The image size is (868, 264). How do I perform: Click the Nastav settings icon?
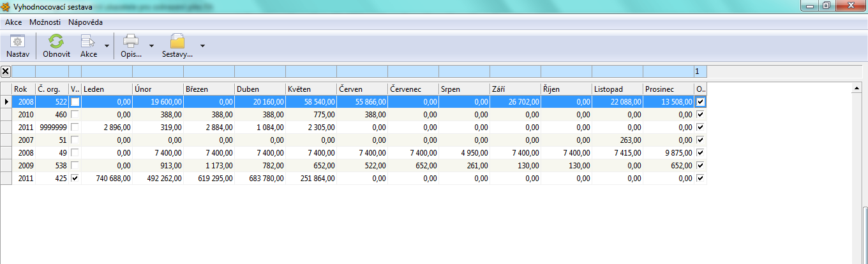coord(18,41)
